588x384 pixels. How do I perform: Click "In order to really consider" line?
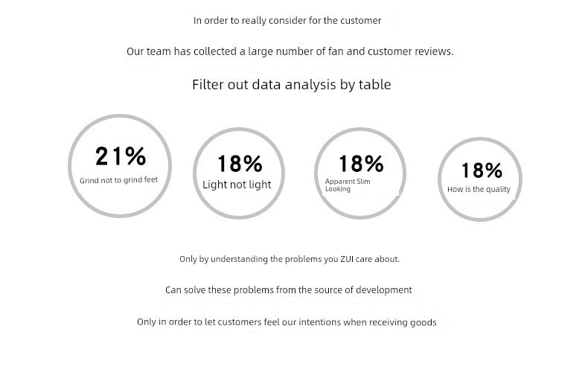coord(287,21)
